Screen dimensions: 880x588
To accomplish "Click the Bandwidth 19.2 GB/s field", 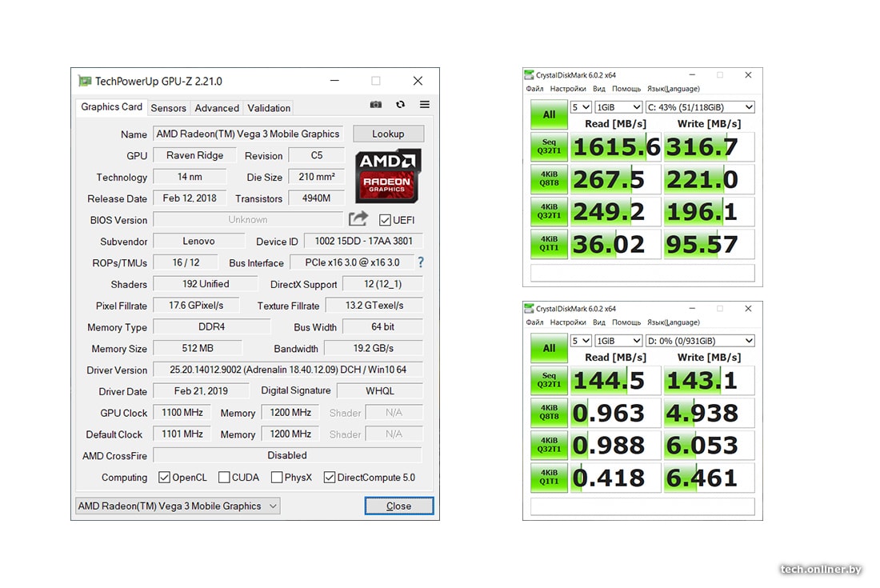I will tap(374, 349).
